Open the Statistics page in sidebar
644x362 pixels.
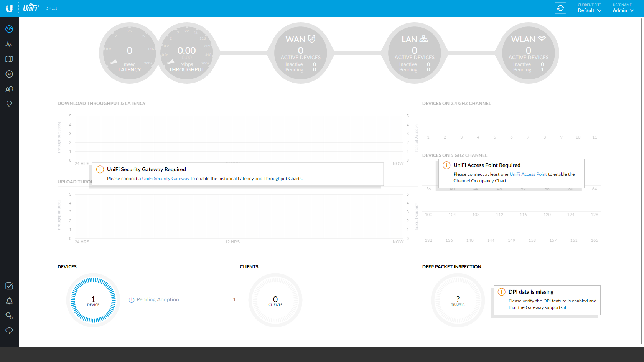pos(9,44)
